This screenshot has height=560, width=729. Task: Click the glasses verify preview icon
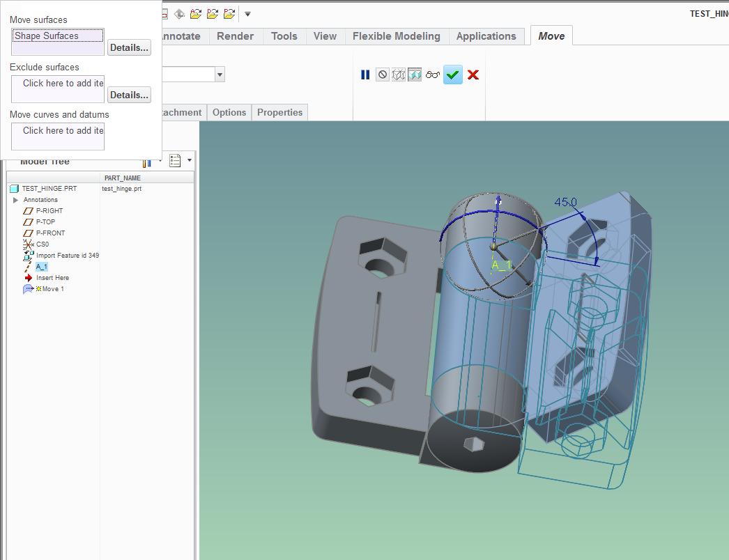[432, 75]
